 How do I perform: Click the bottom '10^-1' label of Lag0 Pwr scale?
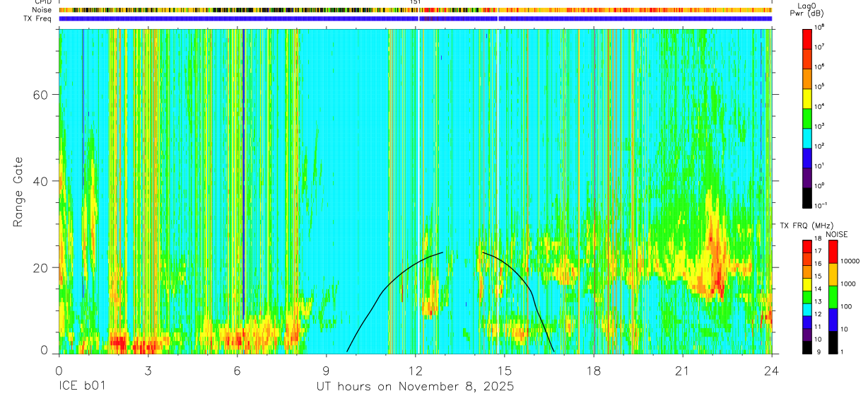coord(821,205)
